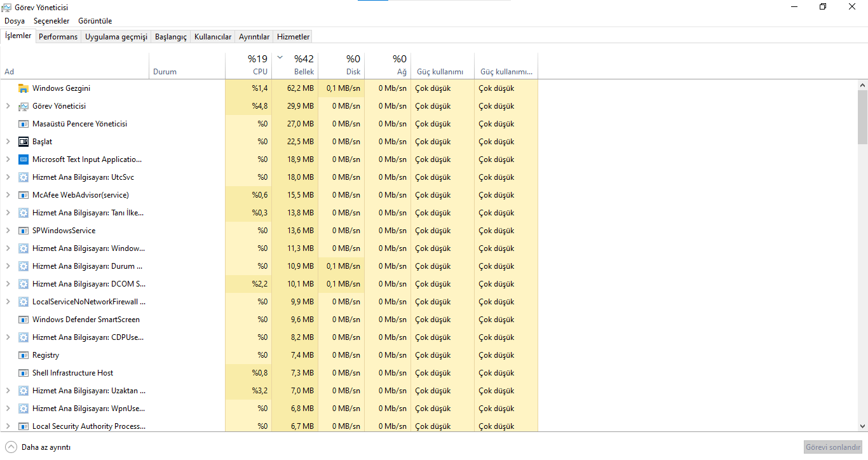The width and height of the screenshot is (868, 460).
Task: Click the Shell Infrastructure Host icon
Action: coord(24,373)
